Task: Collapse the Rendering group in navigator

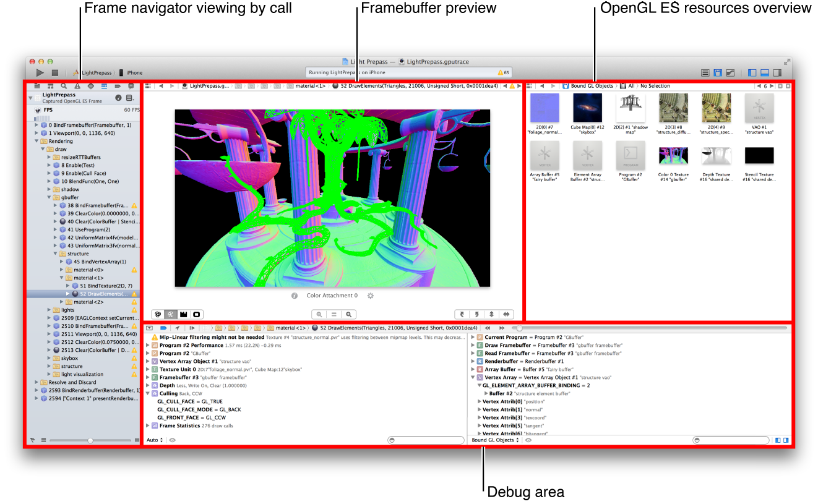Action: (37, 141)
